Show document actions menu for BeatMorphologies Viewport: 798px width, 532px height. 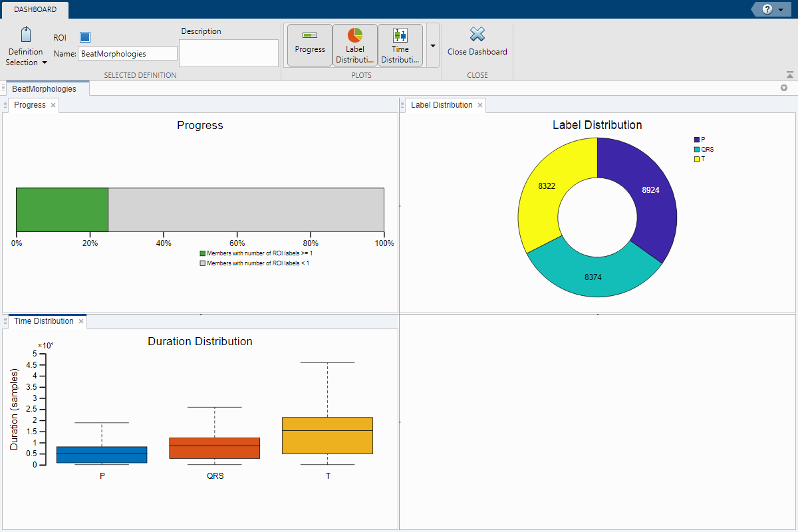pyautogui.click(x=783, y=88)
